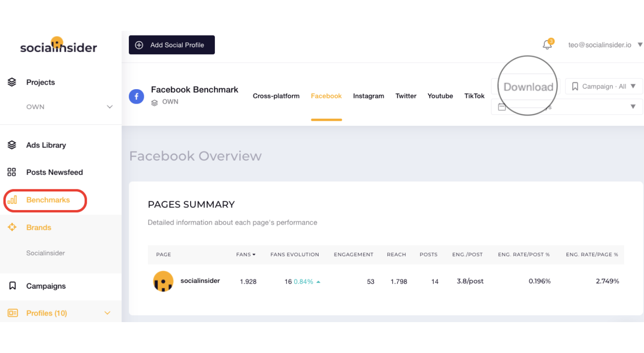Click the calendar icon in date selector
644x353 pixels.
tap(502, 107)
